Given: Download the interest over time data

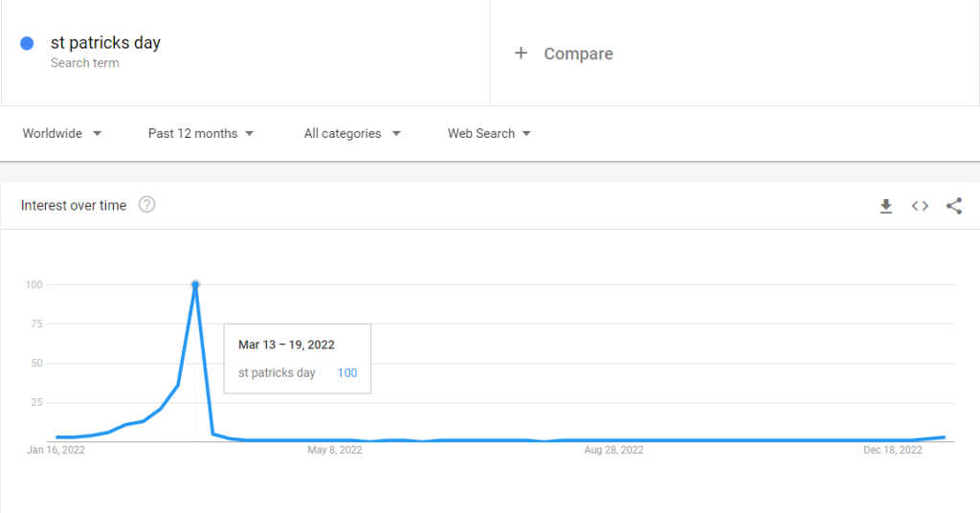Looking at the screenshot, I should [885, 206].
